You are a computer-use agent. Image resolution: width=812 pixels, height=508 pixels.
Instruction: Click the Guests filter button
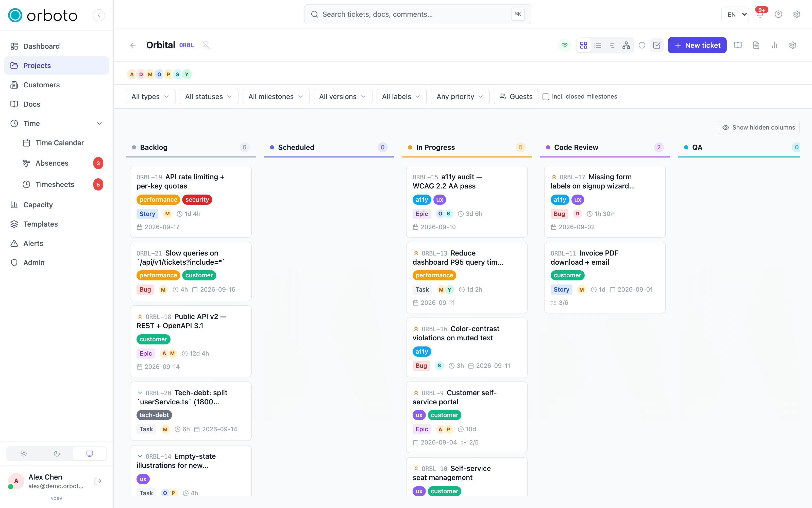click(x=516, y=97)
